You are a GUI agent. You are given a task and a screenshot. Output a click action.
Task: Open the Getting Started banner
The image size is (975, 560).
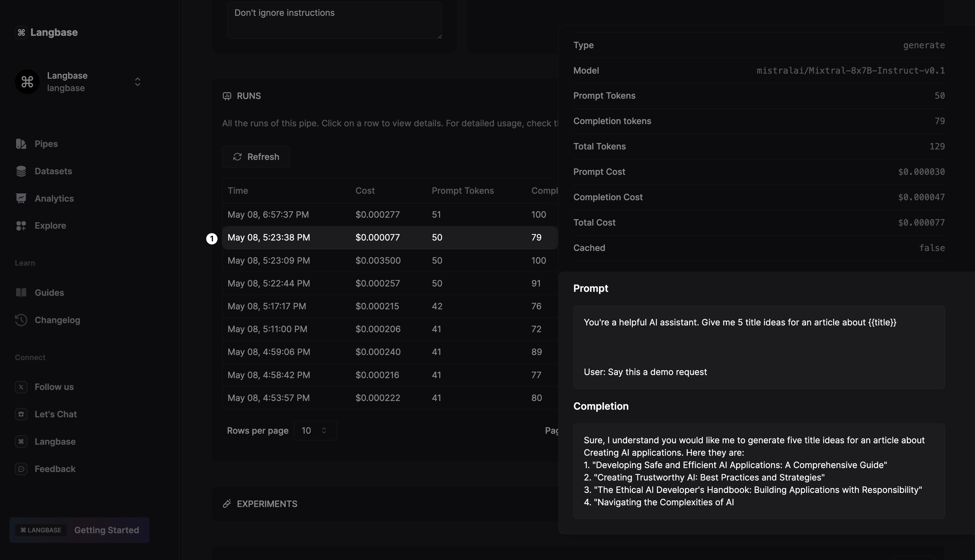tap(79, 530)
